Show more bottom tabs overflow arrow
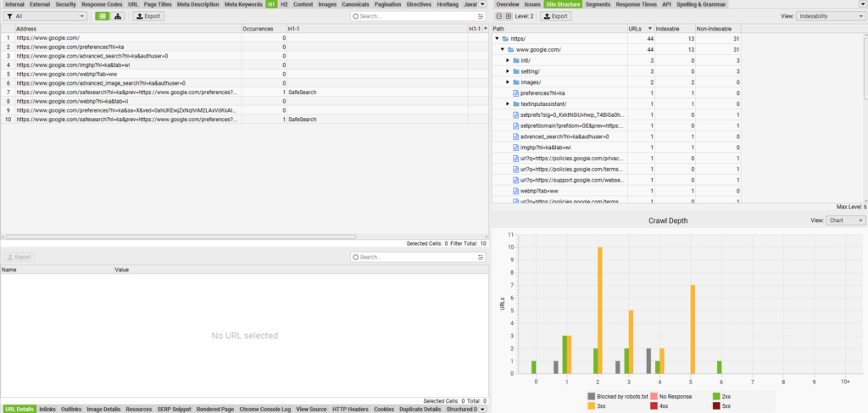The image size is (868, 413). [481, 409]
